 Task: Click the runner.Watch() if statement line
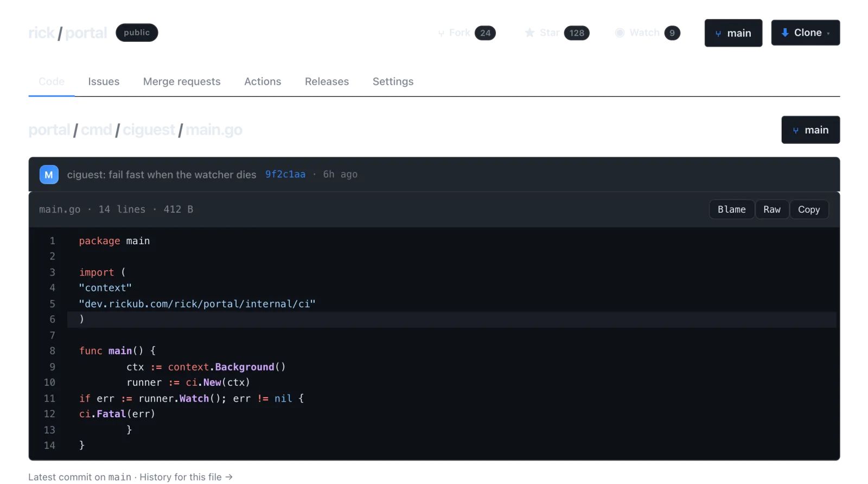(192, 399)
